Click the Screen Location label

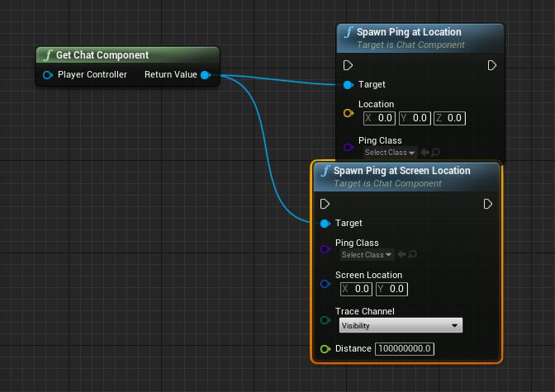369,275
